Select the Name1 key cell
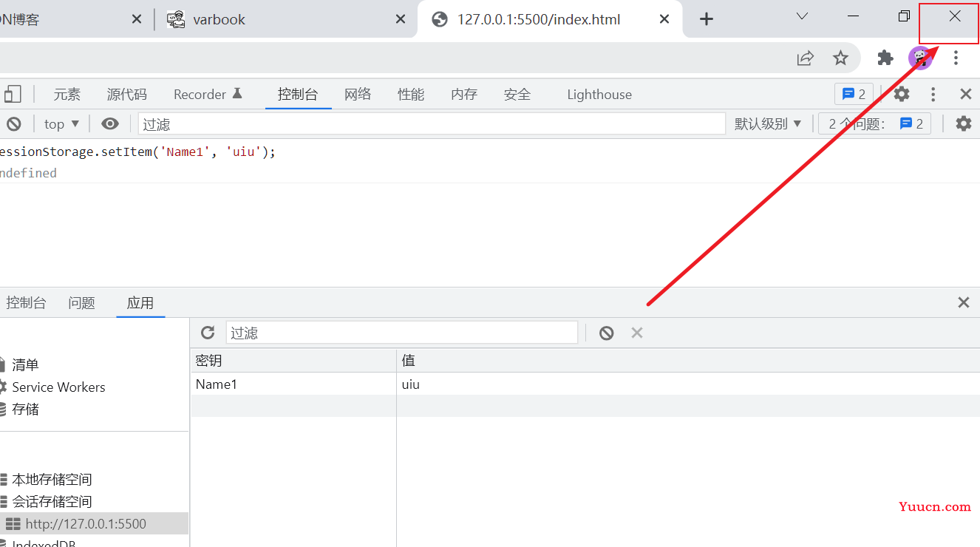The image size is (980, 547). (x=293, y=384)
